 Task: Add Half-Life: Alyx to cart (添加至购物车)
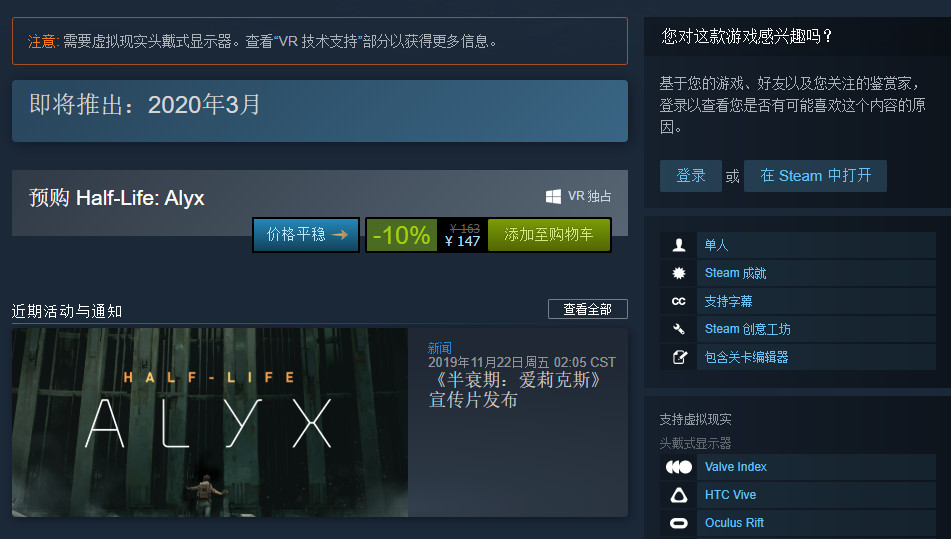[548, 235]
